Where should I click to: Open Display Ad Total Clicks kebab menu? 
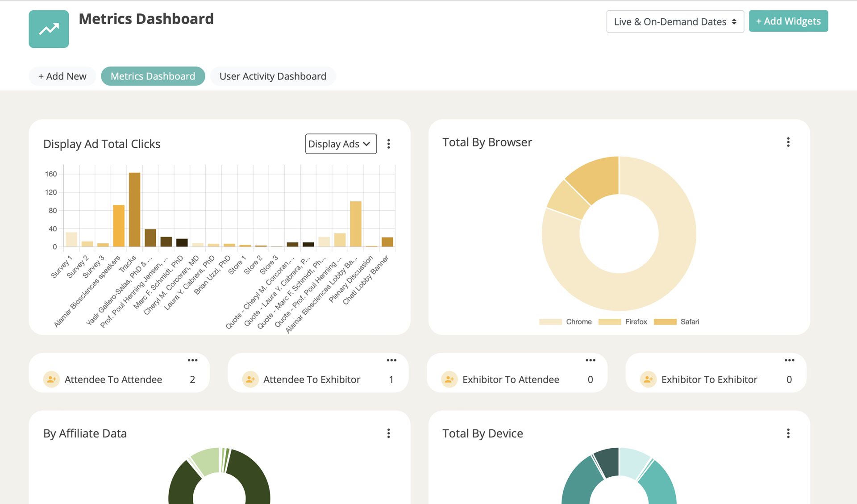388,144
